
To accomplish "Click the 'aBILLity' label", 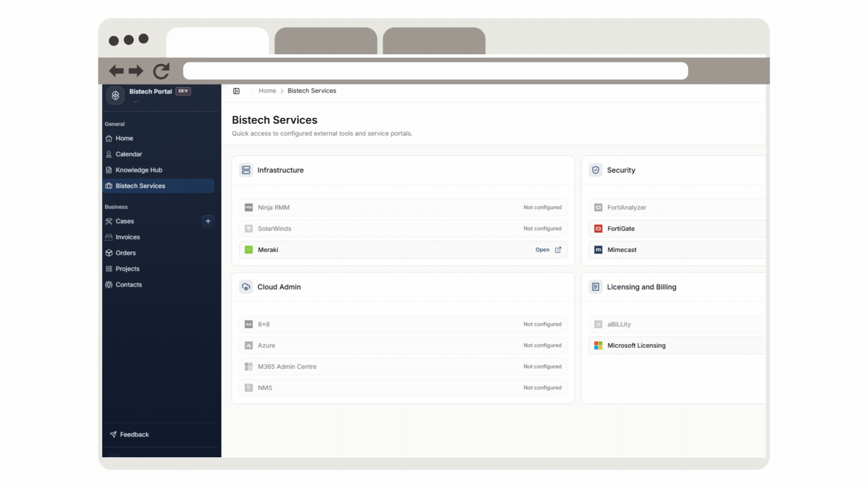I will tap(619, 324).
